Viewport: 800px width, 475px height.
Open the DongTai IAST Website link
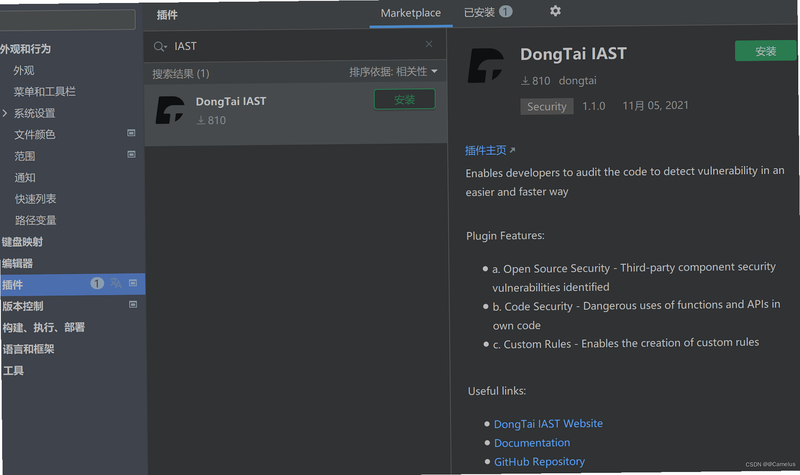pos(548,424)
